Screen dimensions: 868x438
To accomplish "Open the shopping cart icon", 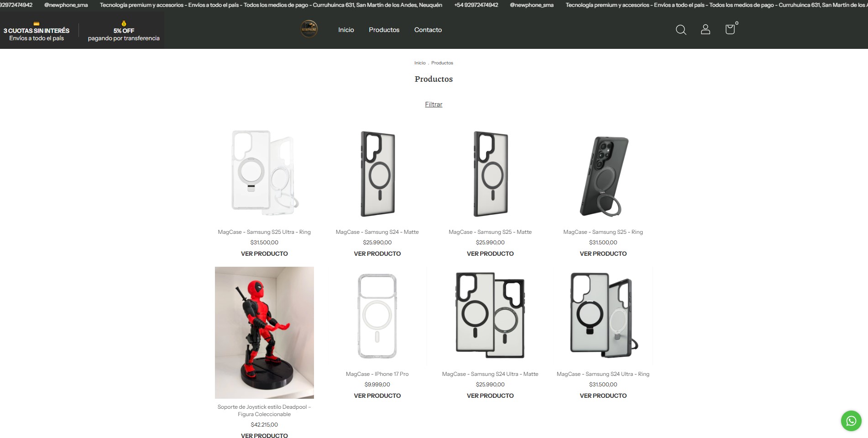I will [730, 29].
